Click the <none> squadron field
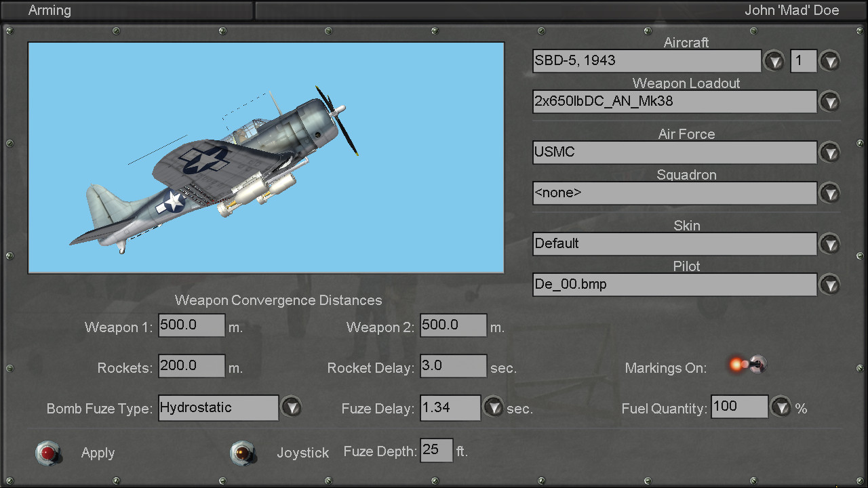Image resolution: width=868 pixels, height=488 pixels. coord(675,193)
